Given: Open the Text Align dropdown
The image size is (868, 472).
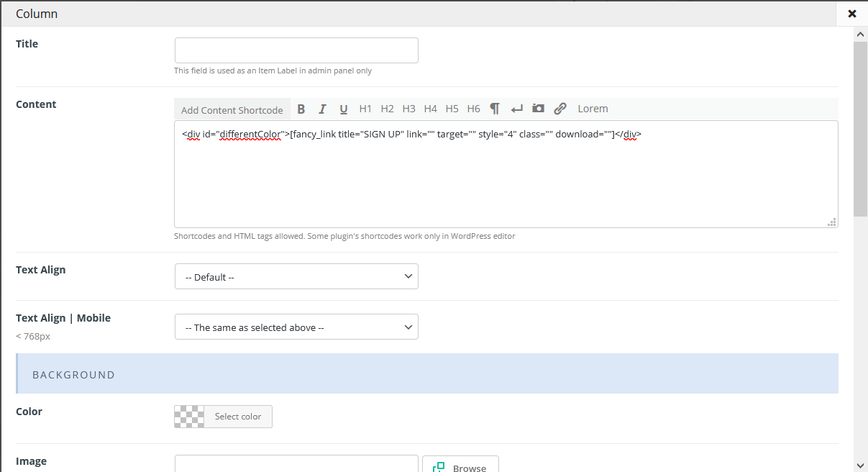Looking at the screenshot, I should click(x=296, y=277).
